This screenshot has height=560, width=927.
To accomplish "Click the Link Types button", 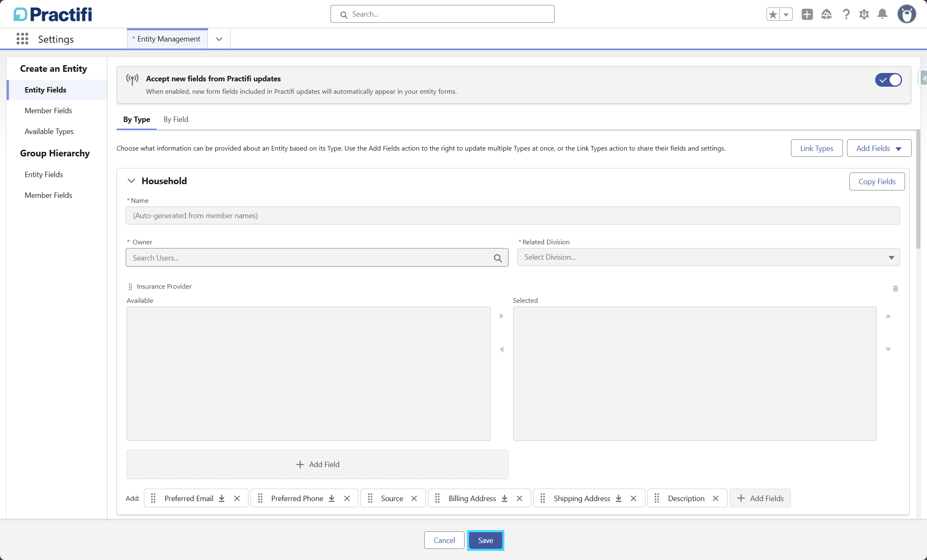I will pyautogui.click(x=817, y=148).
